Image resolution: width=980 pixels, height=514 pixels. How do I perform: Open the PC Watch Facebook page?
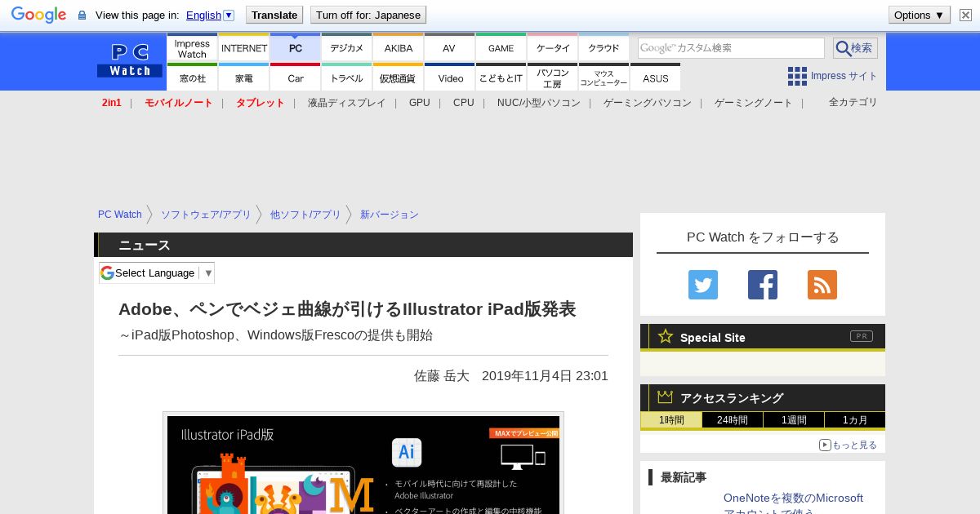click(763, 285)
